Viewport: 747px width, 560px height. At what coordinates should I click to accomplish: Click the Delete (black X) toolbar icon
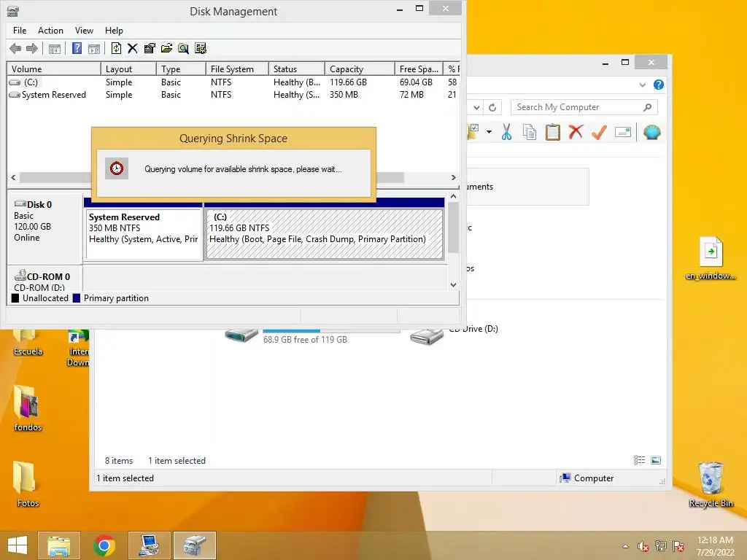tap(133, 48)
